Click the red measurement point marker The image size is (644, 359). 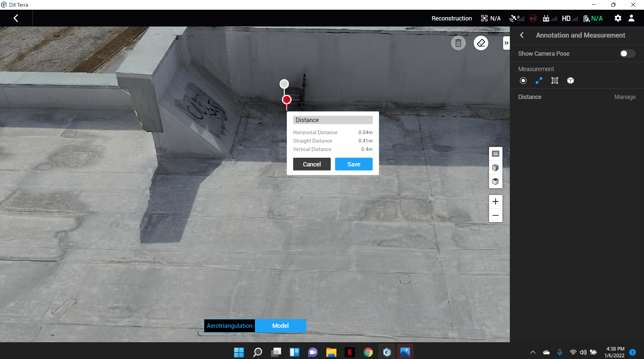click(x=286, y=100)
